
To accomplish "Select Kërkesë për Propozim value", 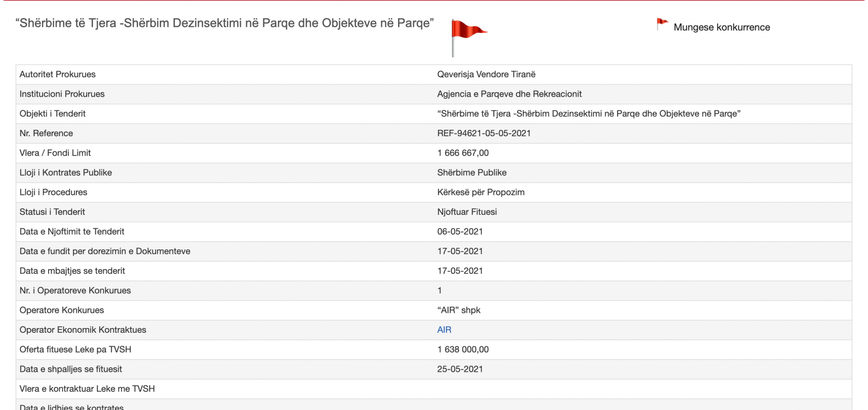I will (481, 192).
